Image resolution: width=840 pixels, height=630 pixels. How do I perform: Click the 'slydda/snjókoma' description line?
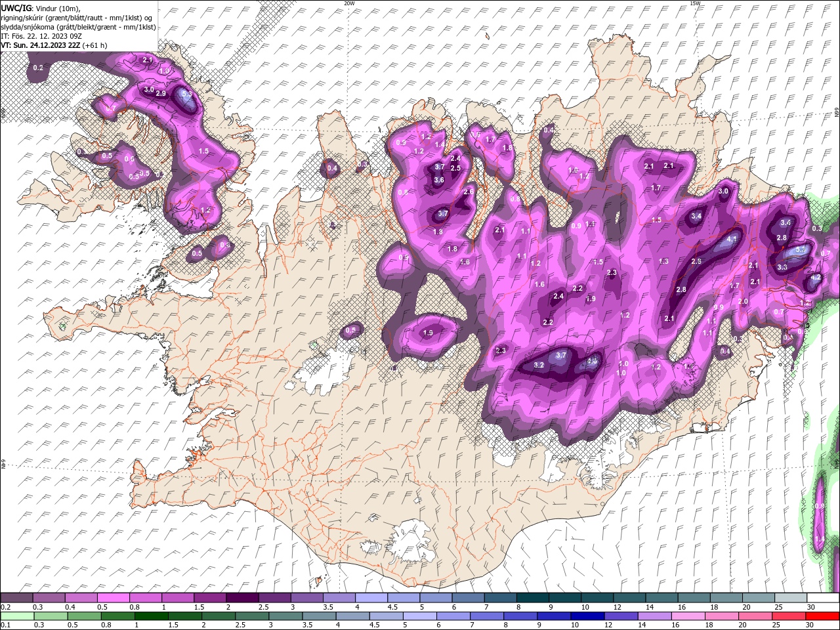tap(78, 27)
